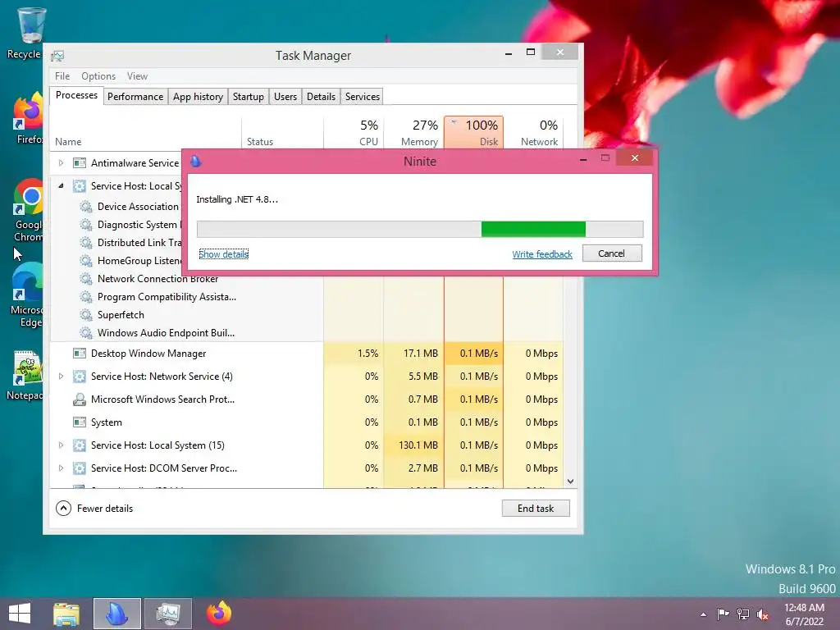Switch to Ninite on the taskbar
Screen dimensions: 840x630
pyautogui.click(x=116, y=614)
